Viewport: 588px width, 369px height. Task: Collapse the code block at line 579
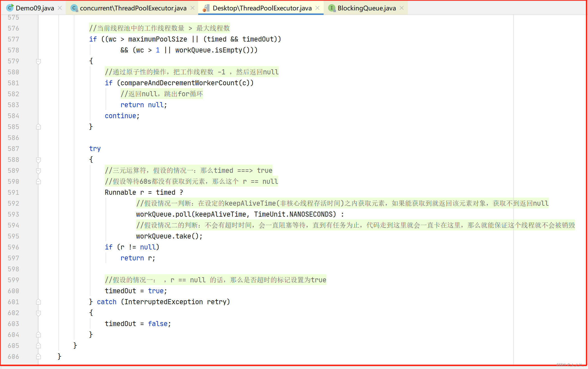click(38, 61)
